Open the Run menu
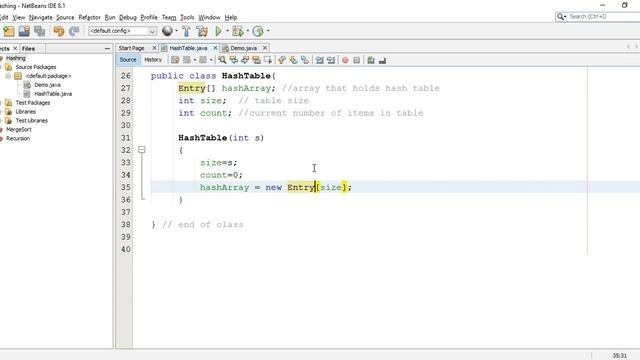 110,18
